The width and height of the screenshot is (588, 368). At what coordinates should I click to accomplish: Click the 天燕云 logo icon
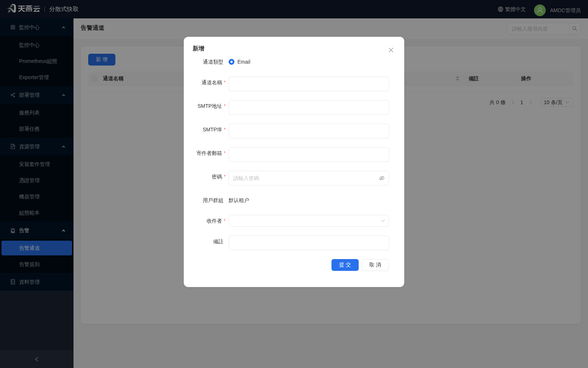(12, 8)
